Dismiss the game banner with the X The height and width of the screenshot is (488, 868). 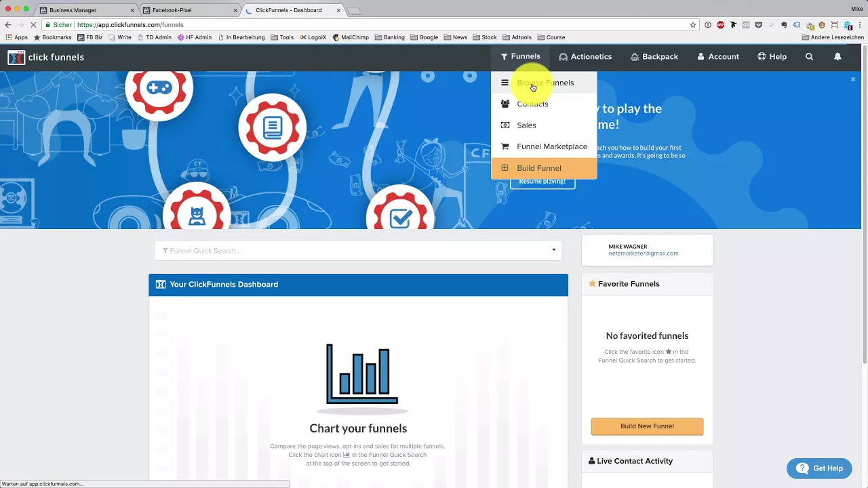point(853,79)
